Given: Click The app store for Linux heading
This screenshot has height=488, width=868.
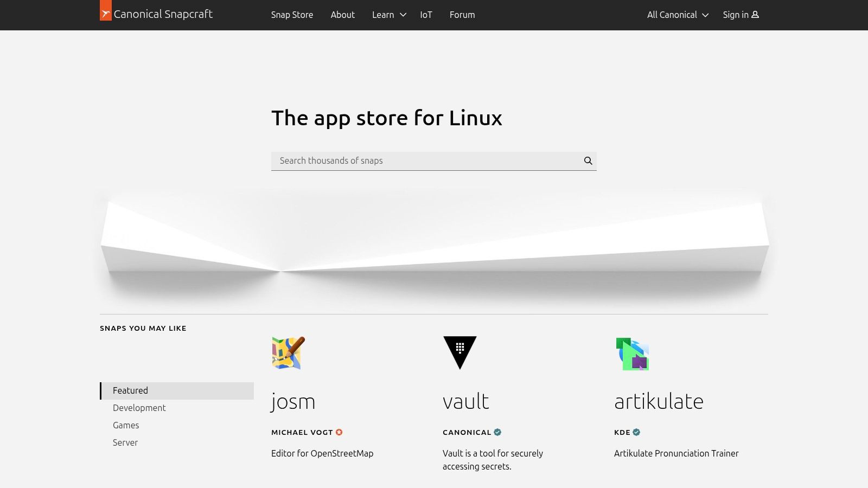Looking at the screenshot, I should [387, 118].
